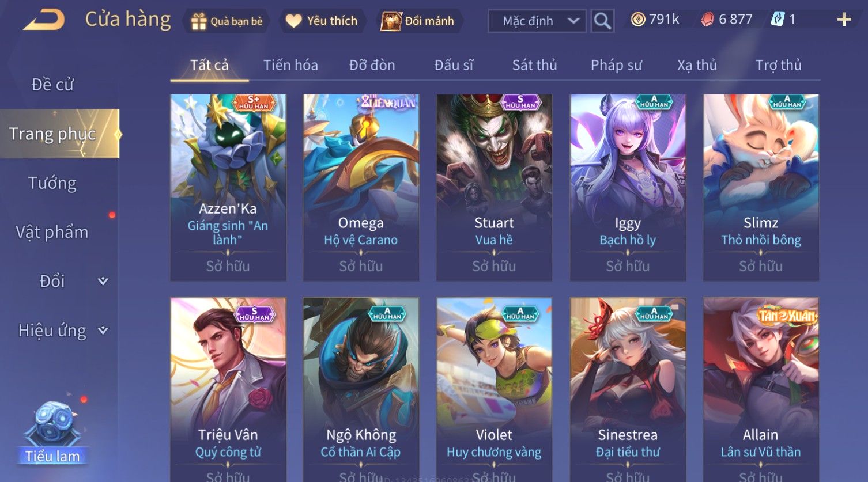The height and width of the screenshot is (482, 868).
Task: Open Đổi mảnh shard exchange
Action: (418, 21)
